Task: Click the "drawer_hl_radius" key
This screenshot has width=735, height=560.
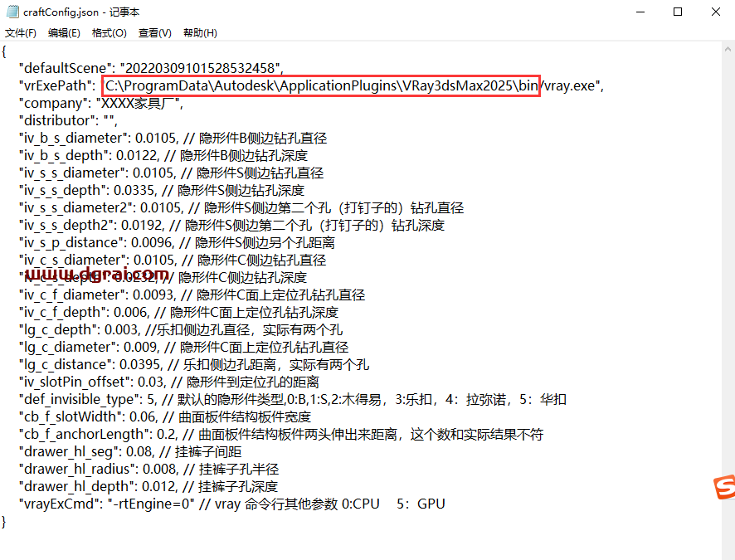Action: click(x=78, y=469)
